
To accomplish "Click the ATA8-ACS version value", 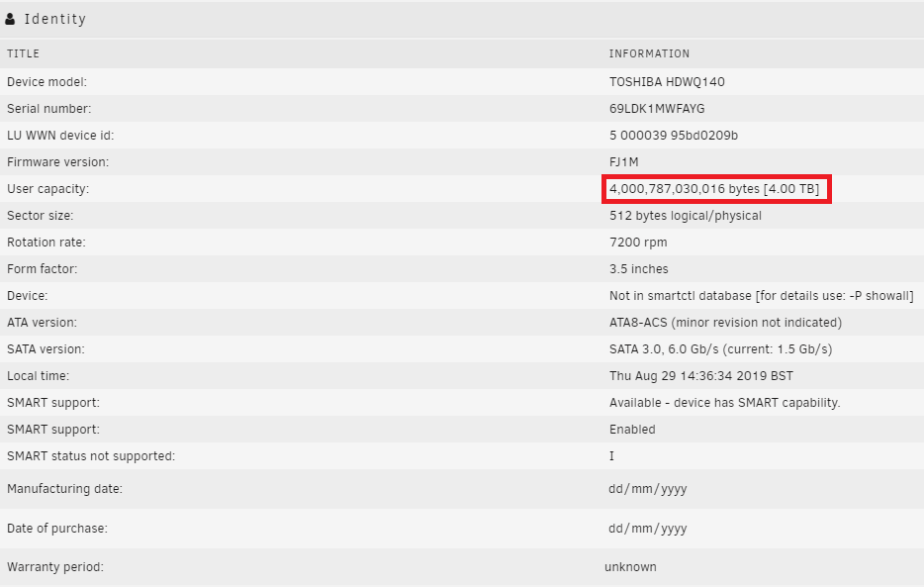I will (725, 323).
